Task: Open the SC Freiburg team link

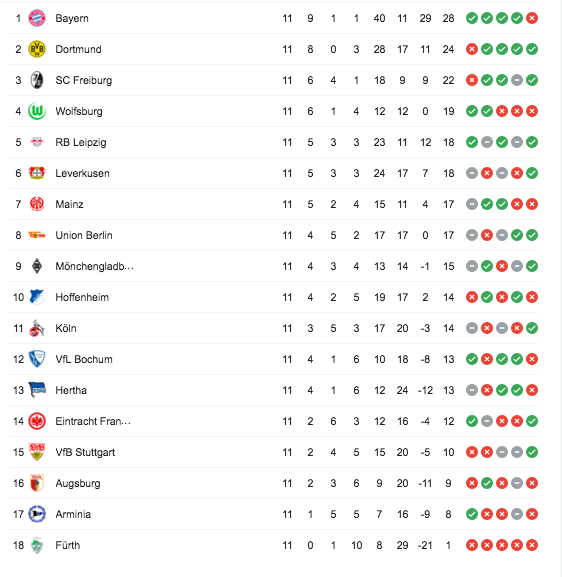Action: pos(84,80)
